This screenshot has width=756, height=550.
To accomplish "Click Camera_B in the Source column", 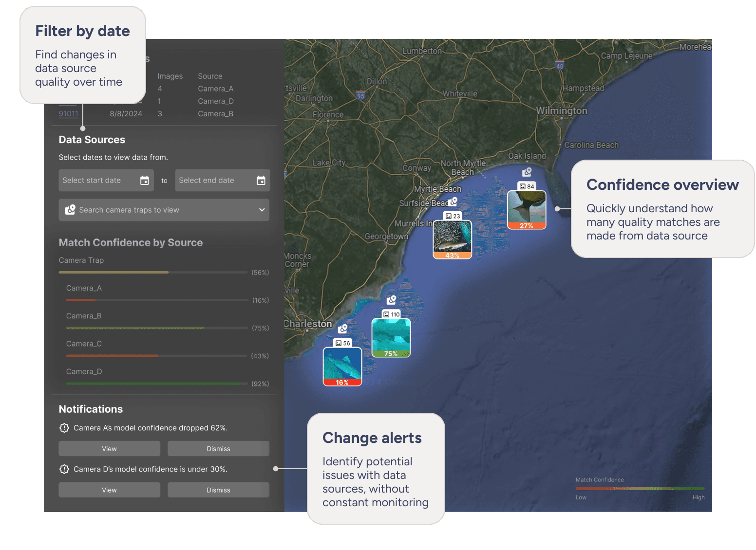I will point(216,114).
